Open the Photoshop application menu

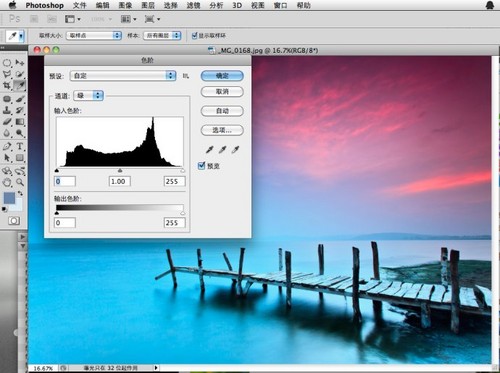(44, 5)
